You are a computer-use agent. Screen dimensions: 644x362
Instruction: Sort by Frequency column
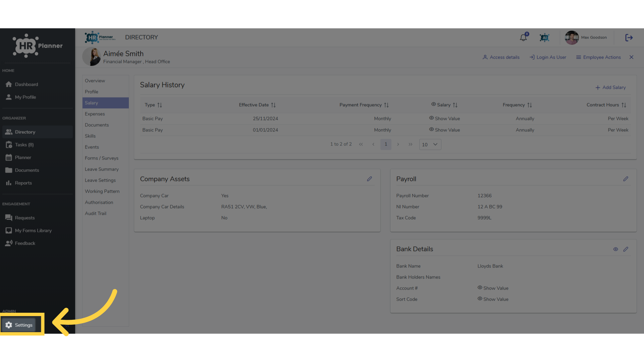pos(530,105)
